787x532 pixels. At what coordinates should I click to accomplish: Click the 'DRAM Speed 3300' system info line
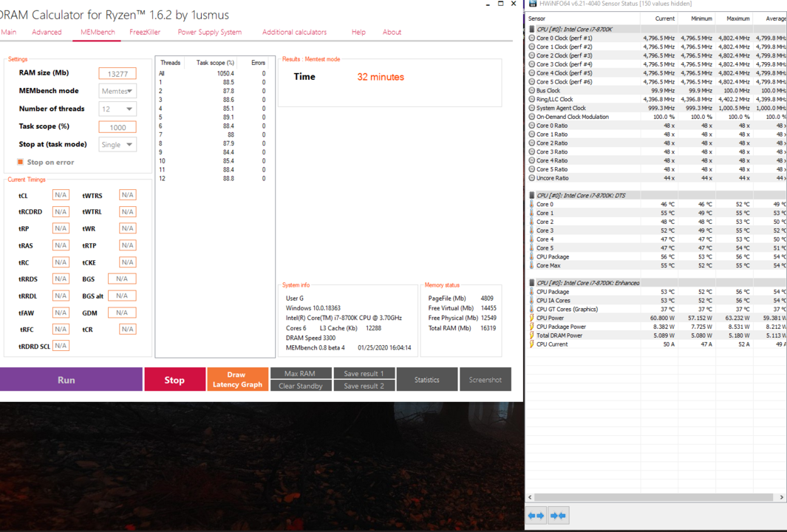(310, 338)
